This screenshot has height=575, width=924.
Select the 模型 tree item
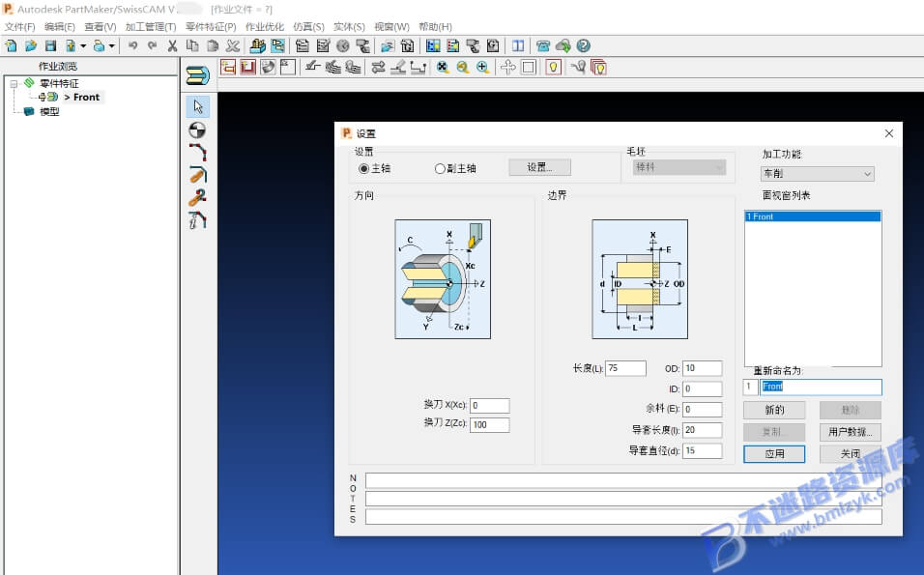coord(49,111)
